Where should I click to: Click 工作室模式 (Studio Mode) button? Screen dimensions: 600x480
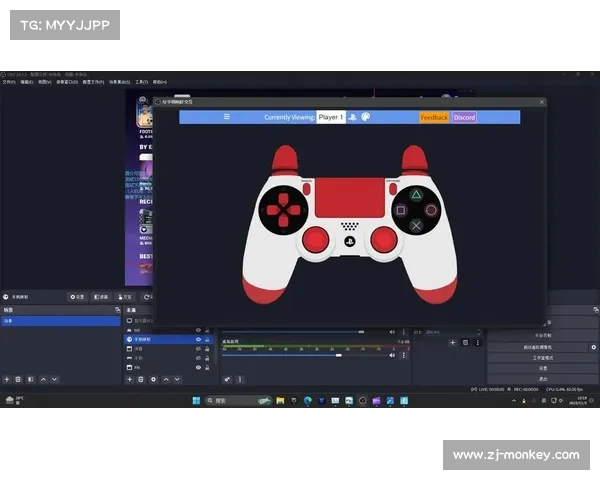(543, 358)
